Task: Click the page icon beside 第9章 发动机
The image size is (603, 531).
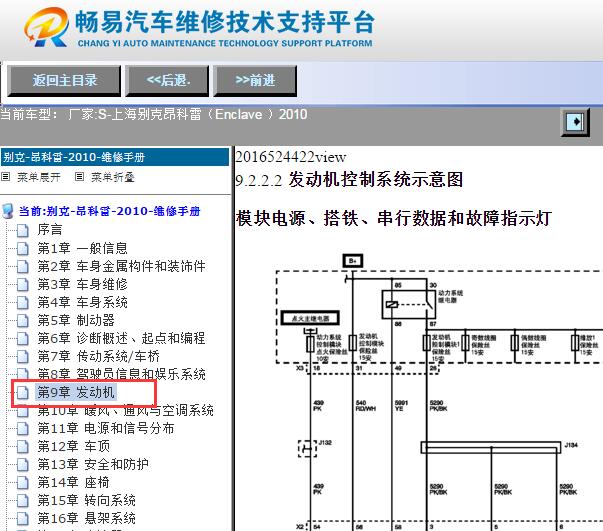Action: tap(23, 393)
